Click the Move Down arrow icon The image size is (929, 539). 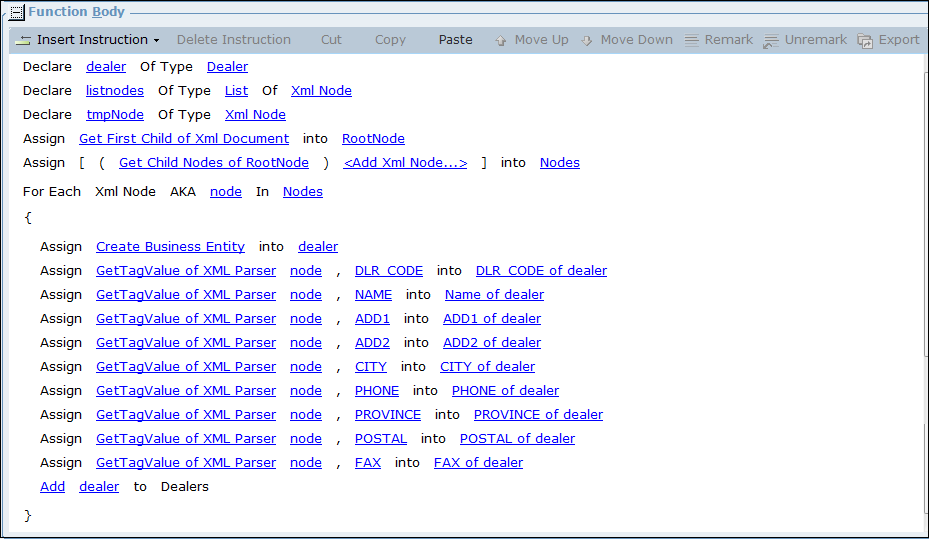[x=587, y=40]
